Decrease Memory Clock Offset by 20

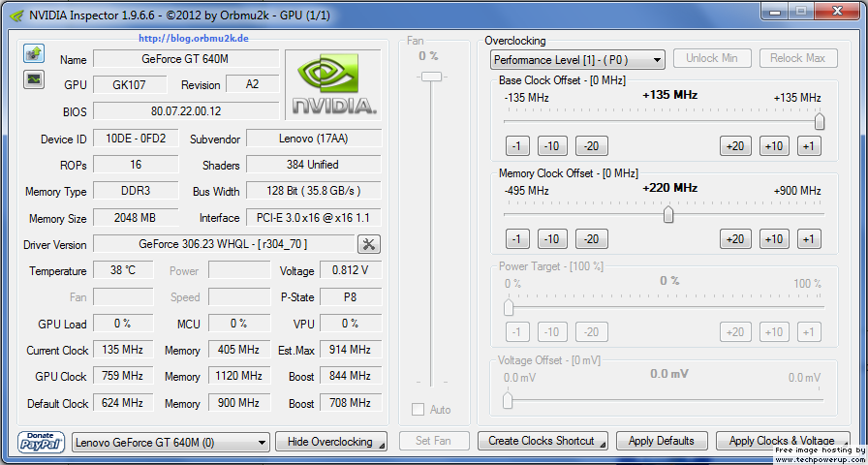(x=592, y=239)
